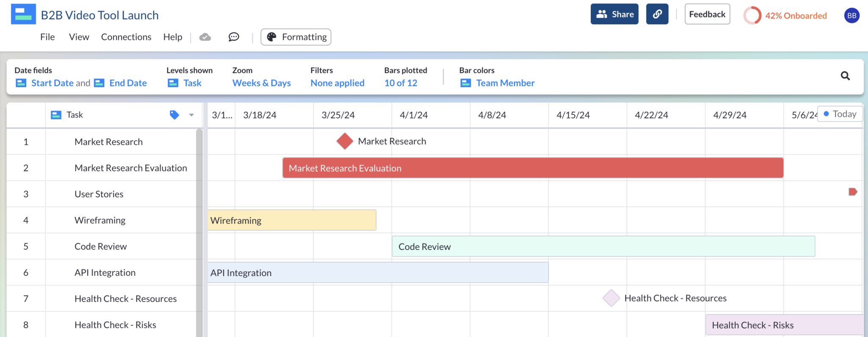Viewport: 868px width, 337px height.
Task: Click the 4/29/24 week header
Action: 744,115
